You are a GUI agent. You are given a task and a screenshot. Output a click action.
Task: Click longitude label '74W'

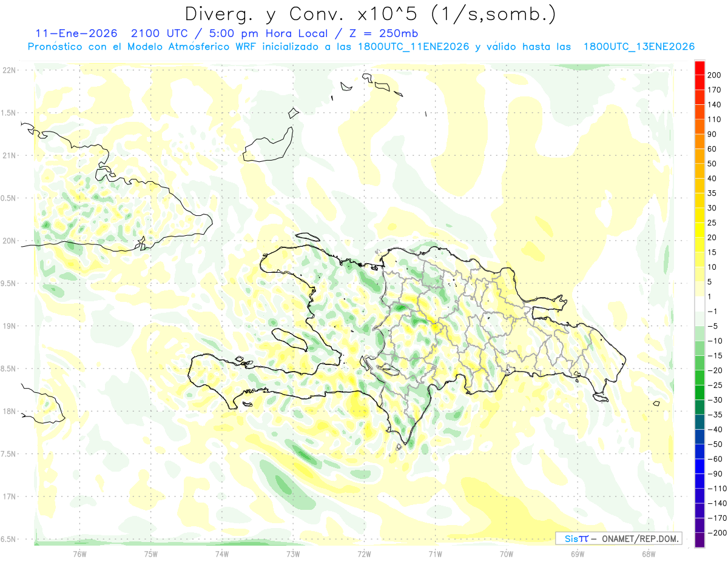pos(222,554)
